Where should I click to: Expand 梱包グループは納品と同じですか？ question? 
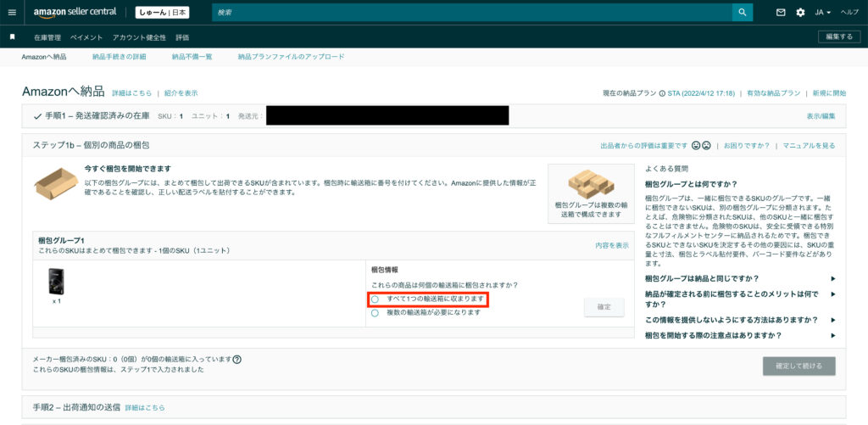pyautogui.click(x=740, y=278)
